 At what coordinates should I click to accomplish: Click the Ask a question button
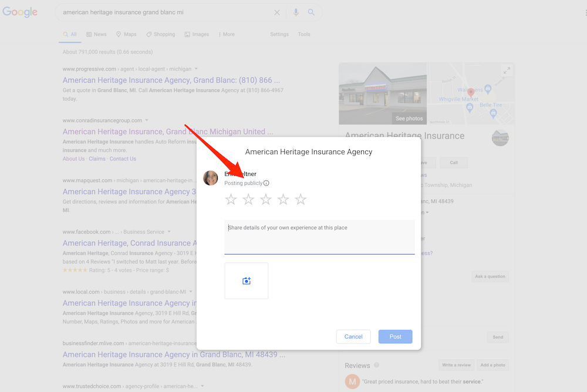(490, 276)
